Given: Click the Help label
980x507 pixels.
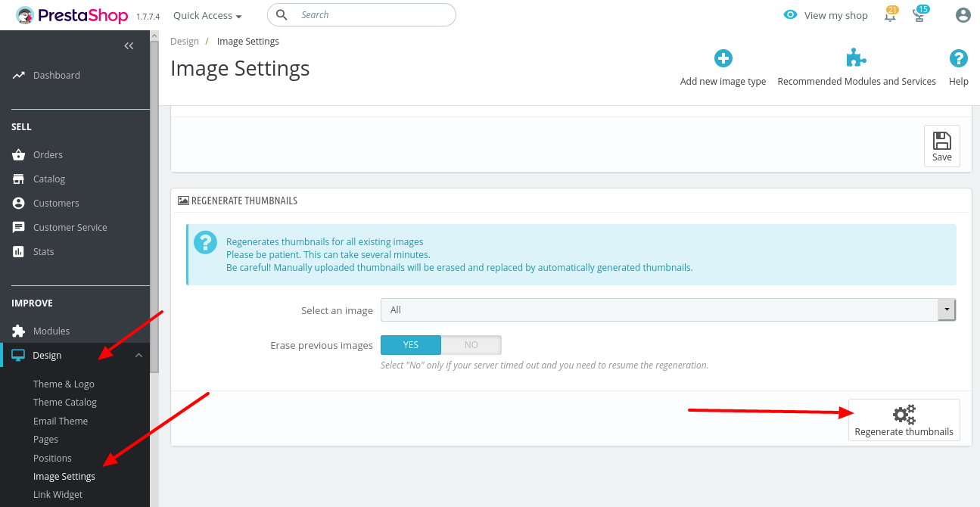Looking at the screenshot, I should pos(959,82).
